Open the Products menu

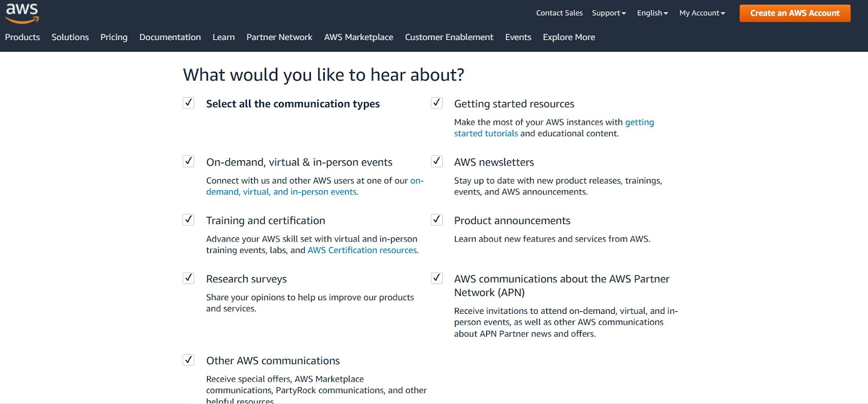(x=22, y=37)
